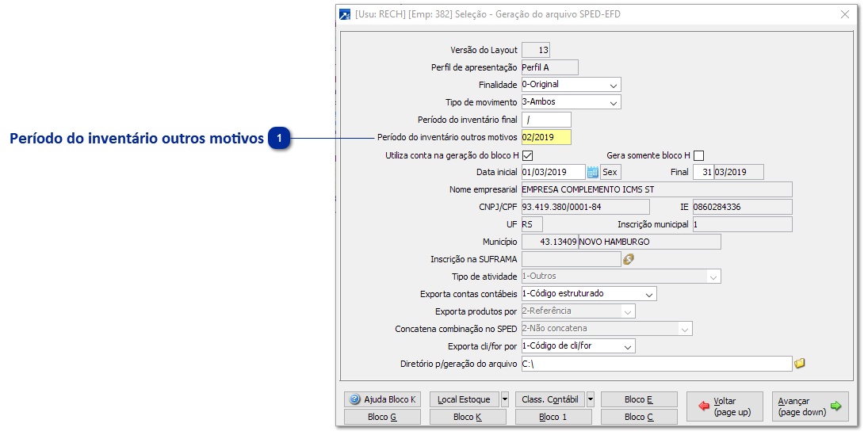The height and width of the screenshot is (435, 868).
Task: Click the Município code field 43.13409
Action: [x=549, y=242]
